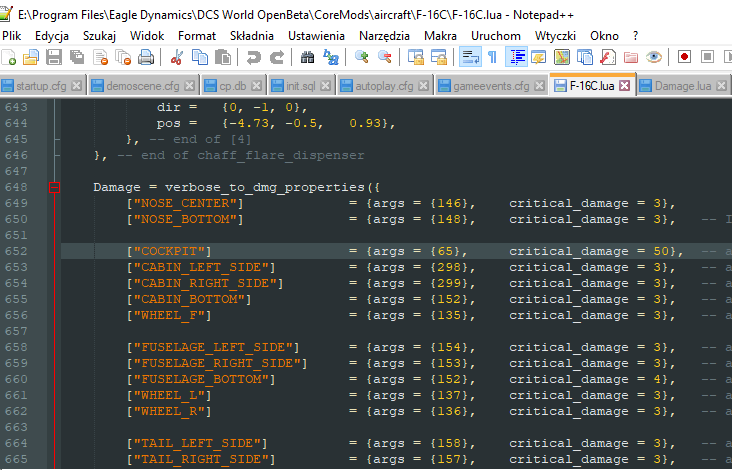This screenshot has height=470, width=732.
Task: Open the Widok menu
Action: pyautogui.click(x=147, y=36)
